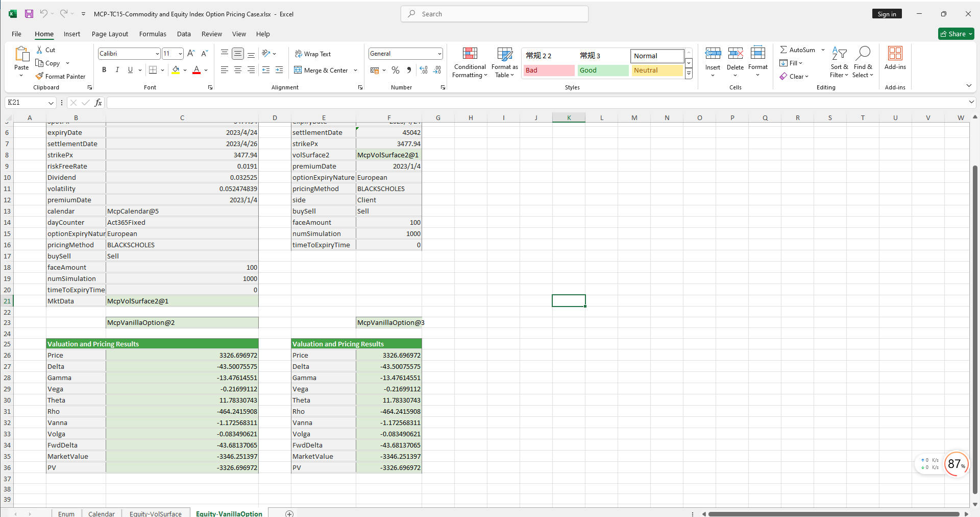Toggle Bold formatting
980x517 pixels.
pyautogui.click(x=104, y=70)
